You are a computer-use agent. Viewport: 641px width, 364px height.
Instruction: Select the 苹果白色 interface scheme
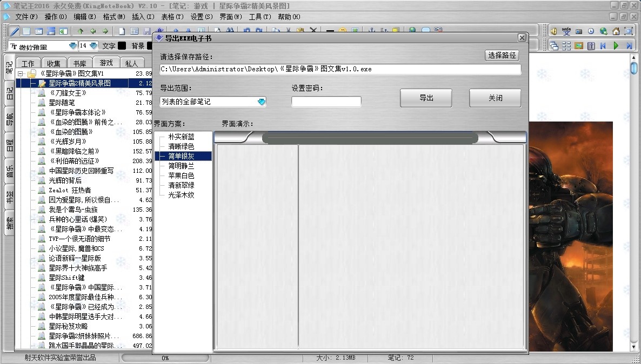[x=181, y=176]
